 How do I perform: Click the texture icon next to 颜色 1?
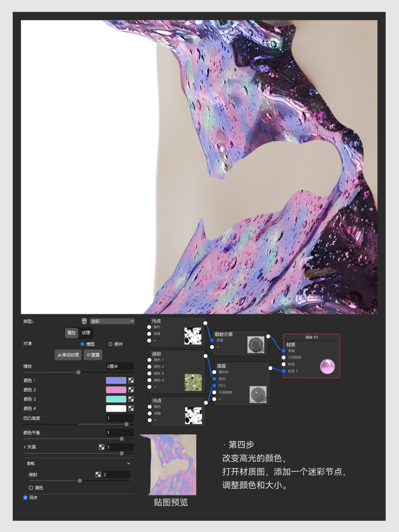(131, 380)
